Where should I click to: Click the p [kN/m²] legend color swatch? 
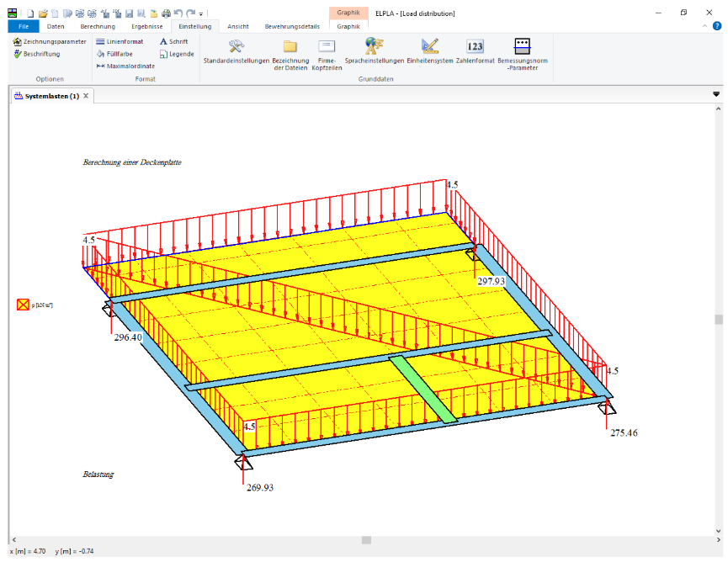point(23,305)
